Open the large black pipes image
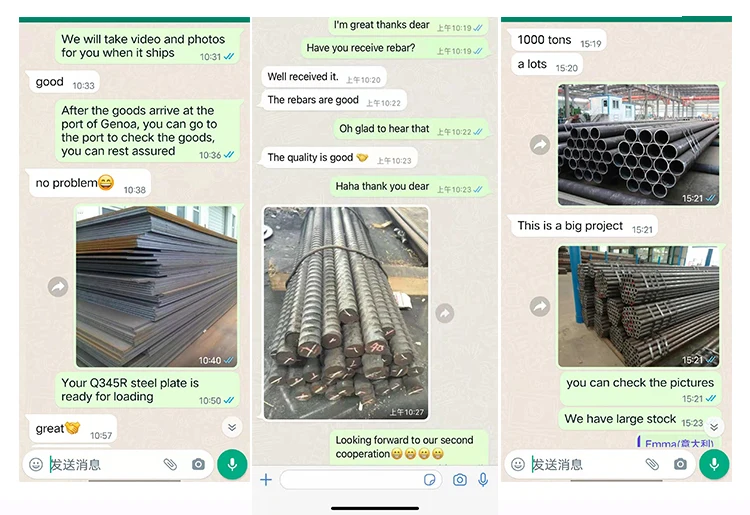 (x=639, y=145)
